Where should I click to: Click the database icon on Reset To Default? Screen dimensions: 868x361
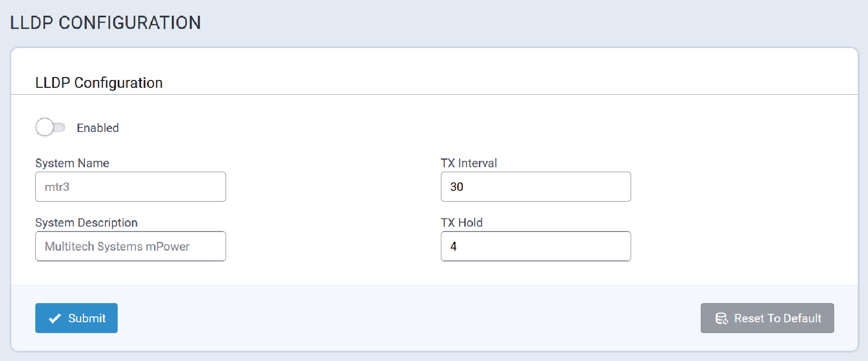coord(721,318)
